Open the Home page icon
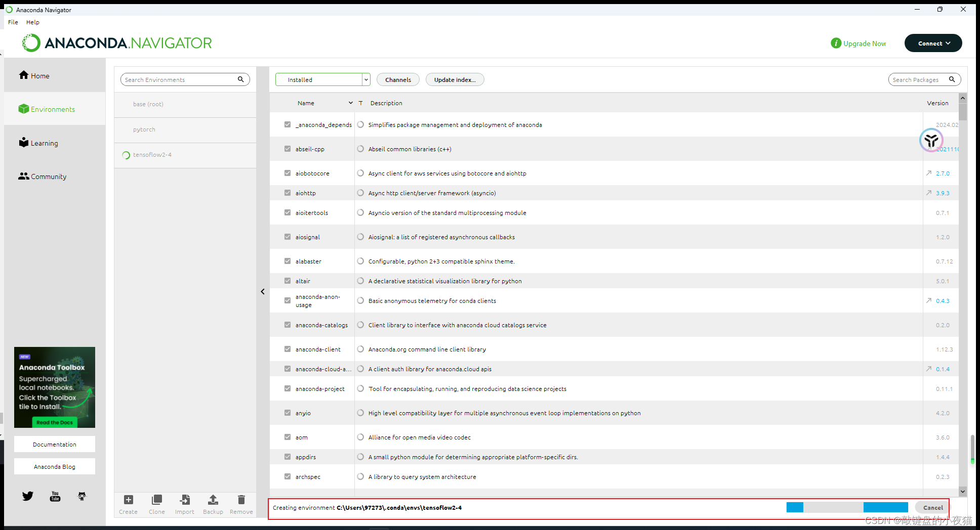 coord(24,75)
